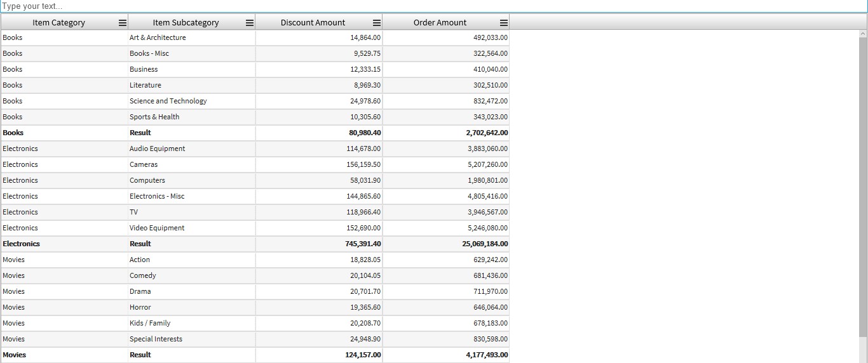Click the Movies Result discount 124,157.00

click(363, 355)
